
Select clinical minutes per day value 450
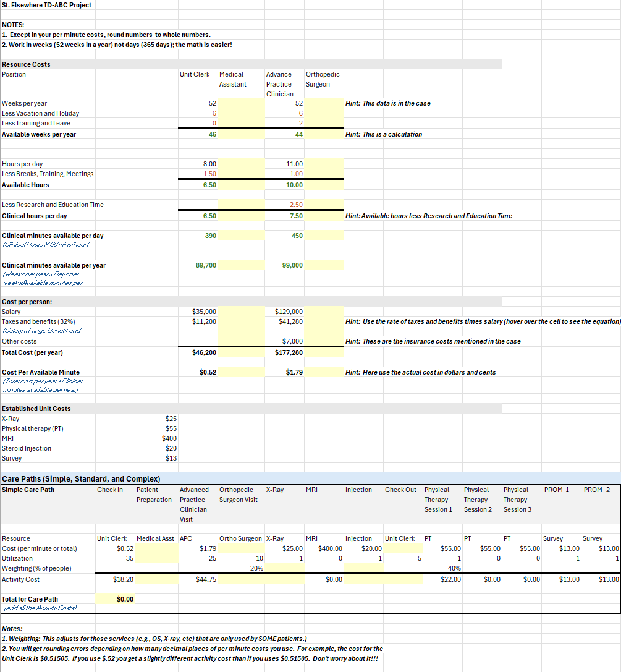284,236
